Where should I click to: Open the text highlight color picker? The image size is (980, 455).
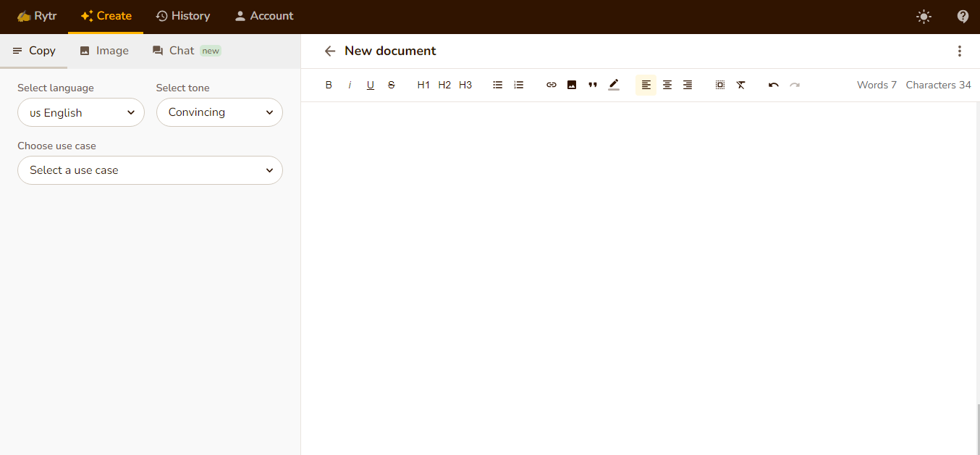point(614,85)
